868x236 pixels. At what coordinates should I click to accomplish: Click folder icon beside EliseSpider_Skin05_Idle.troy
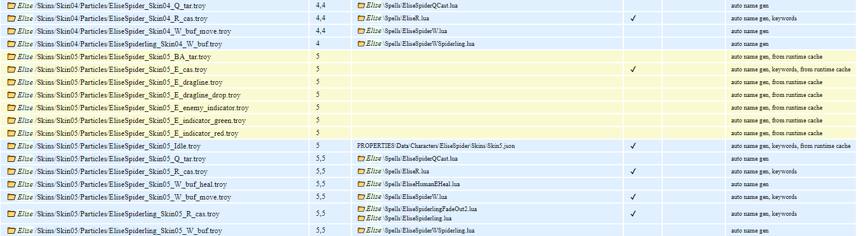11,146
